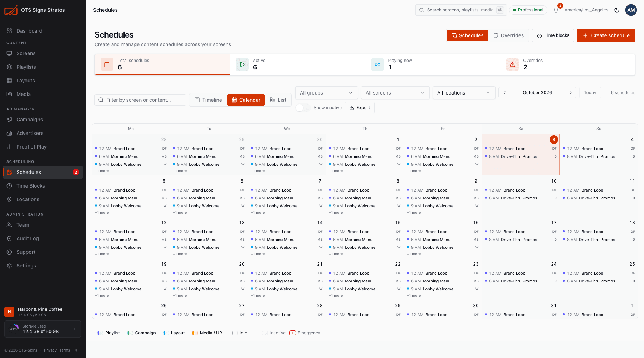Viewport: 644px width, 358px height.
Task: Switch to the List view tab
Action: (278, 100)
